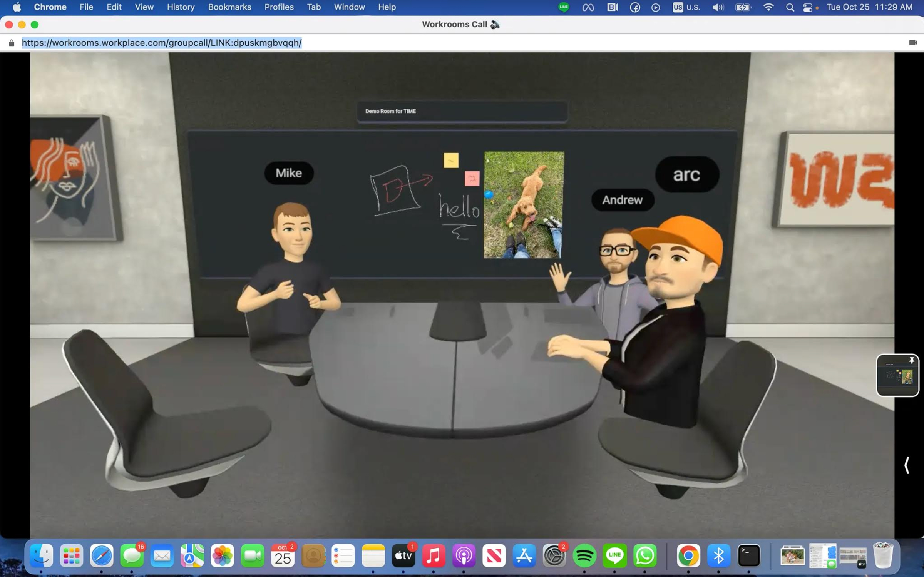Open the Profiles menu
Screen dimensions: 924x577
click(x=279, y=7)
